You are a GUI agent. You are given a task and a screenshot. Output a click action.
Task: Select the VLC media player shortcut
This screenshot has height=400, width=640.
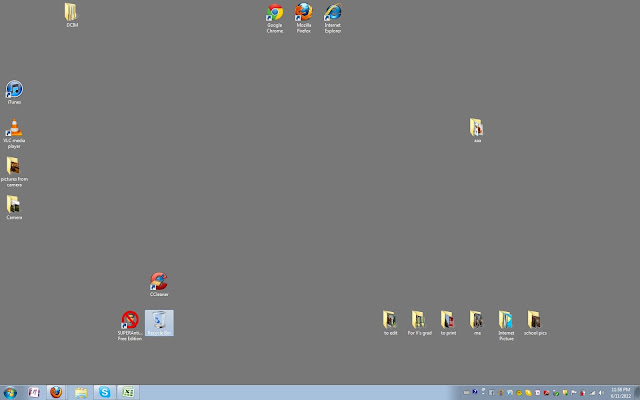coord(14,134)
